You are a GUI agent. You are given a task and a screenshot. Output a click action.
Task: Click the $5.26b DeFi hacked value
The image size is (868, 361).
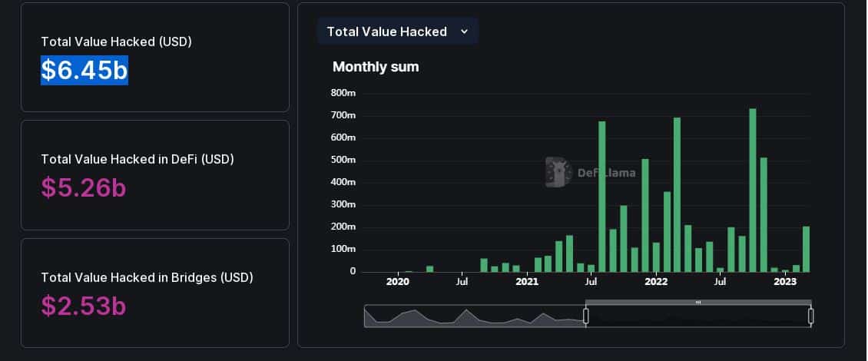tap(84, 187)
